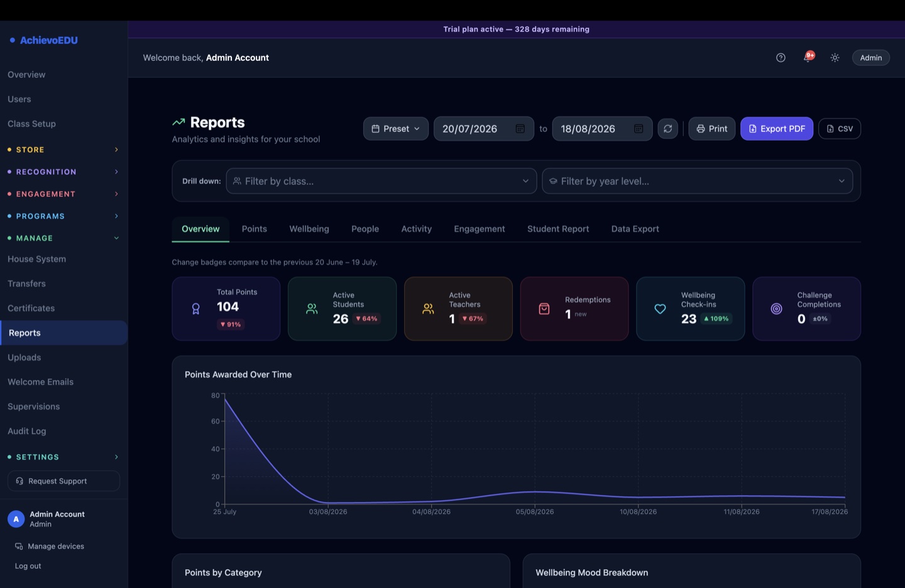
Task: Open the Filter by class dropdown
Action: 381,181
